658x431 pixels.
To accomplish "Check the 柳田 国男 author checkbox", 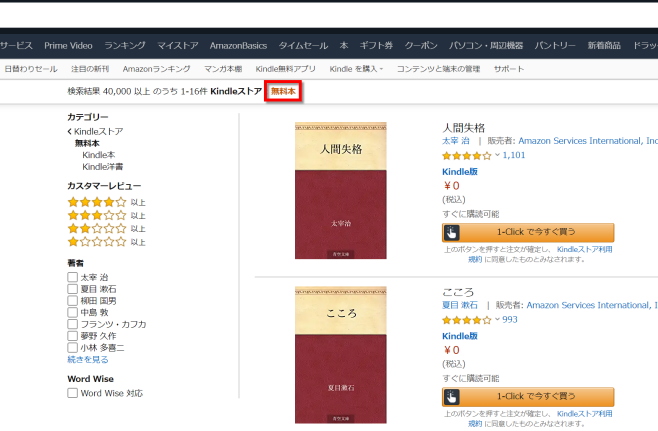I will pos(73,300).
